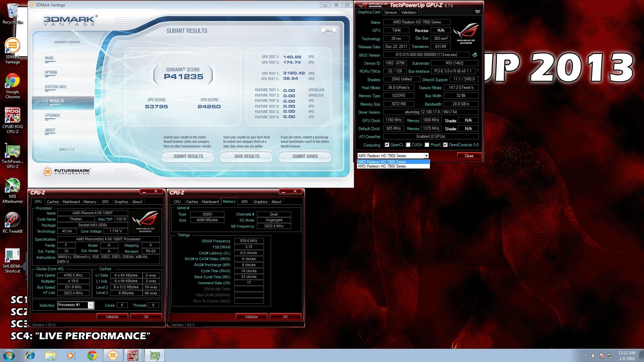The image size is (644, 362).
Task: Open Windows Explorer from the taskbar
Action: coord(51,355)
